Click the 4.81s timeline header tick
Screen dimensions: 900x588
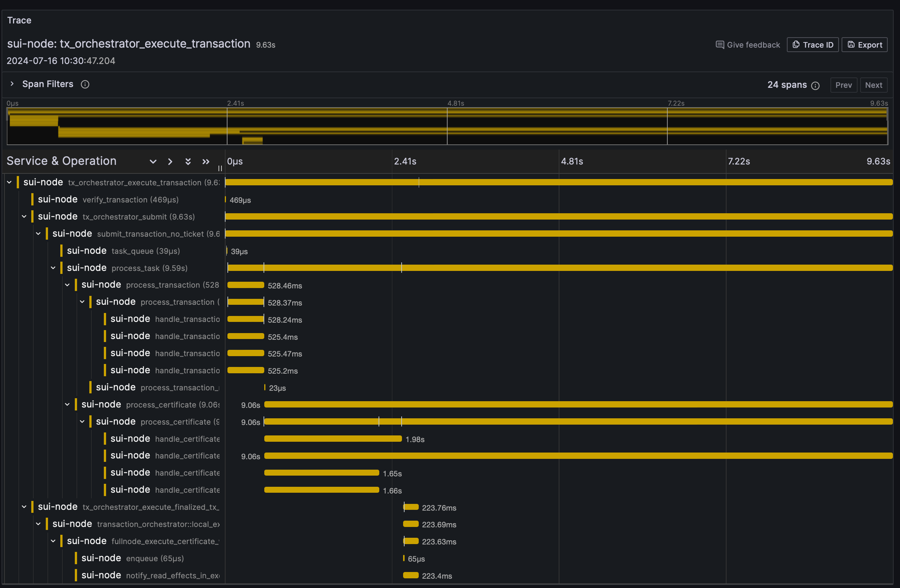pyautogui.click(x=572, y=162)
